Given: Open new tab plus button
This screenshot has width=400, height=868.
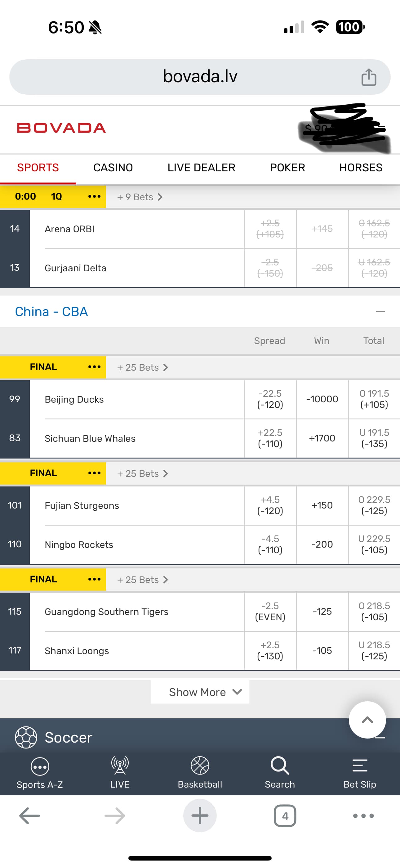Looking at the screenshot, I should coord(200,816).
